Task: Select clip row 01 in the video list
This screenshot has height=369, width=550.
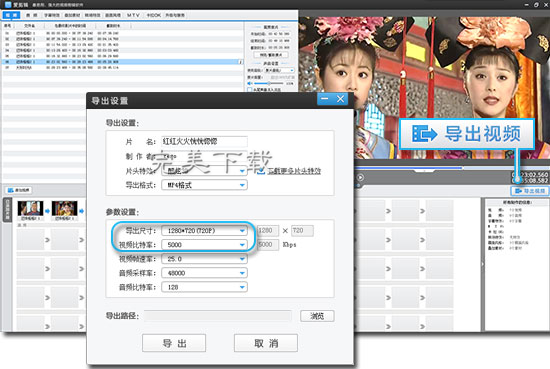Action: (121, 33)
